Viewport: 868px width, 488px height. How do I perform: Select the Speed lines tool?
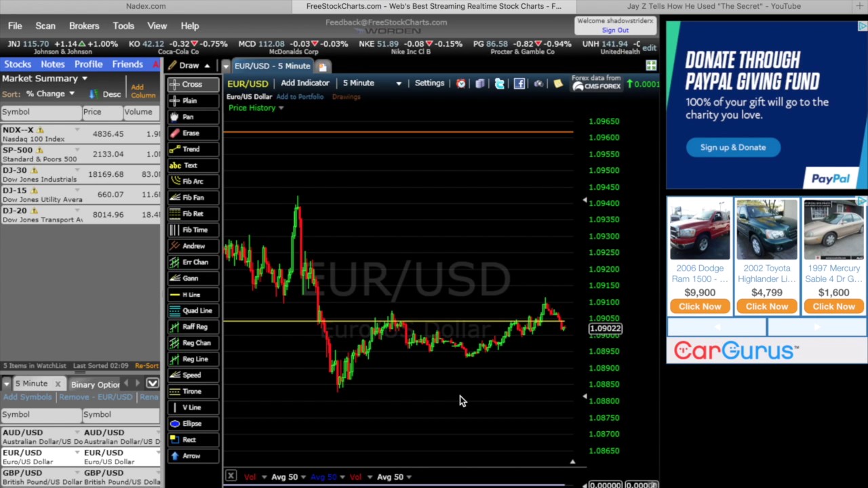point(193,375)
